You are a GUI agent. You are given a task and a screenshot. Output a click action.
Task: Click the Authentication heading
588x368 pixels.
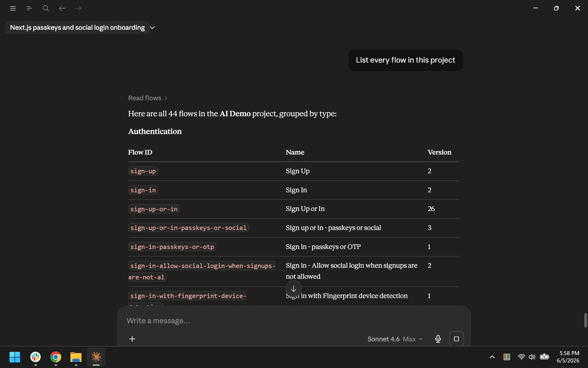point(155,132)
